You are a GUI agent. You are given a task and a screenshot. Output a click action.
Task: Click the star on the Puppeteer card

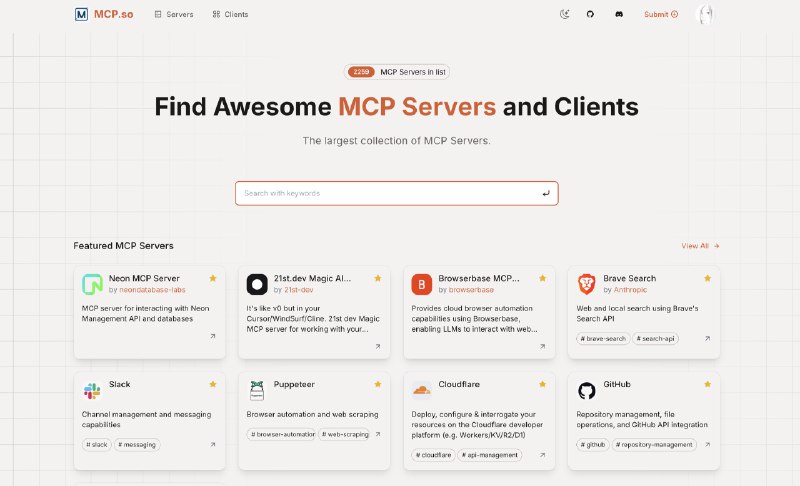pos(378,385)
